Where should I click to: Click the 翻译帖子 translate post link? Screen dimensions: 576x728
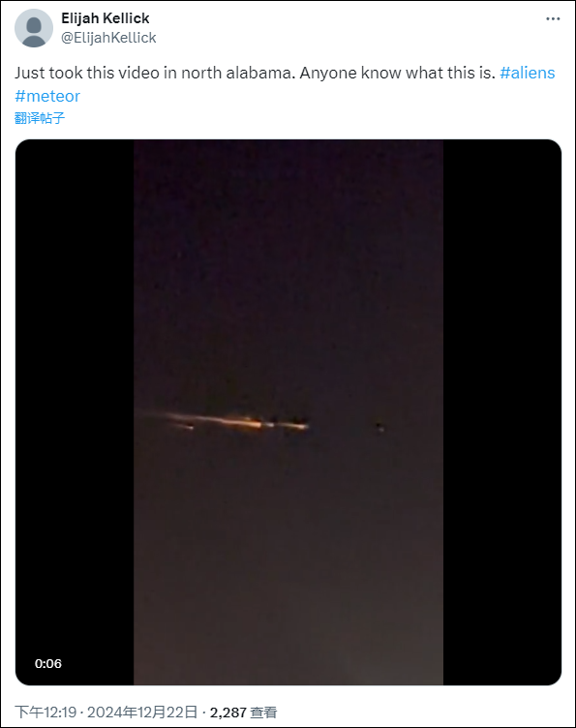(40, 118)
